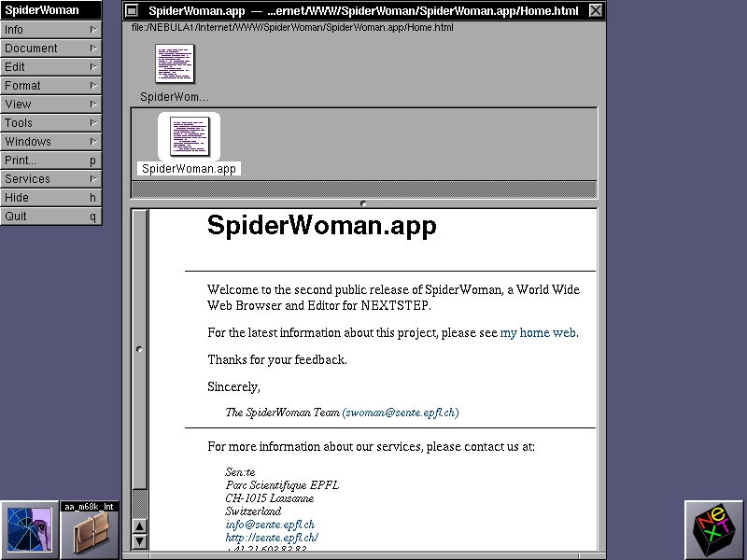Click the split-view divider knob above the page
747x560 pixels.
point(363,203)
